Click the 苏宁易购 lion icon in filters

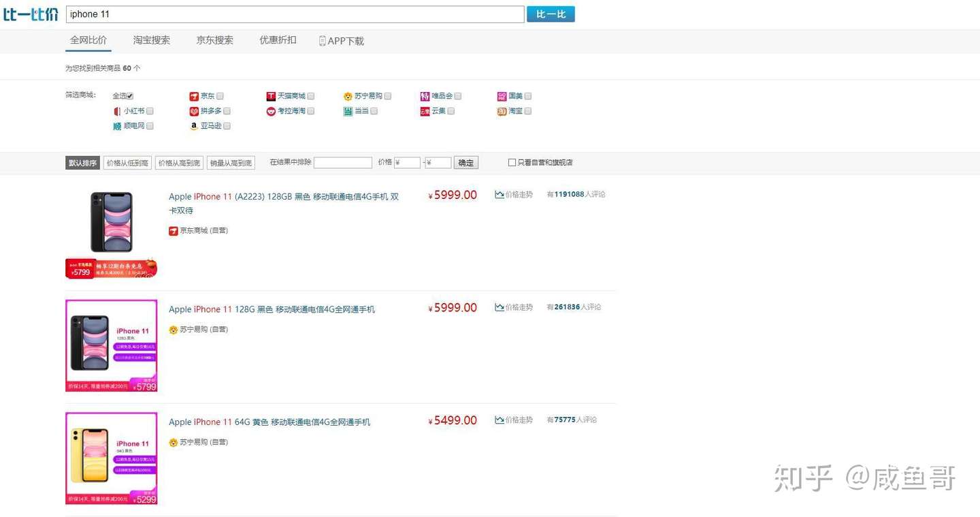(348, 97)
